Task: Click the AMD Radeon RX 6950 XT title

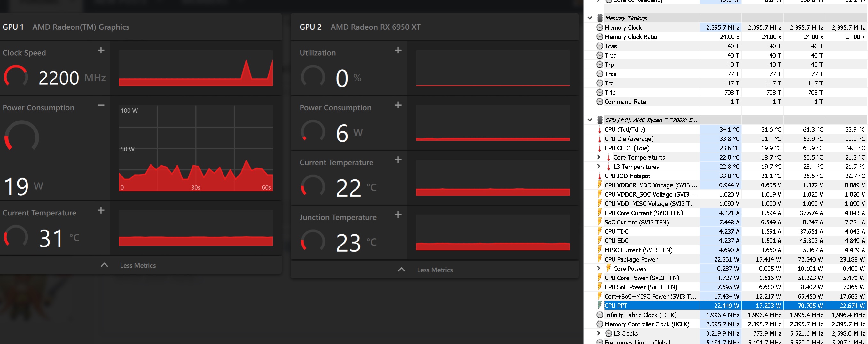Action: [x=375, y=27]
